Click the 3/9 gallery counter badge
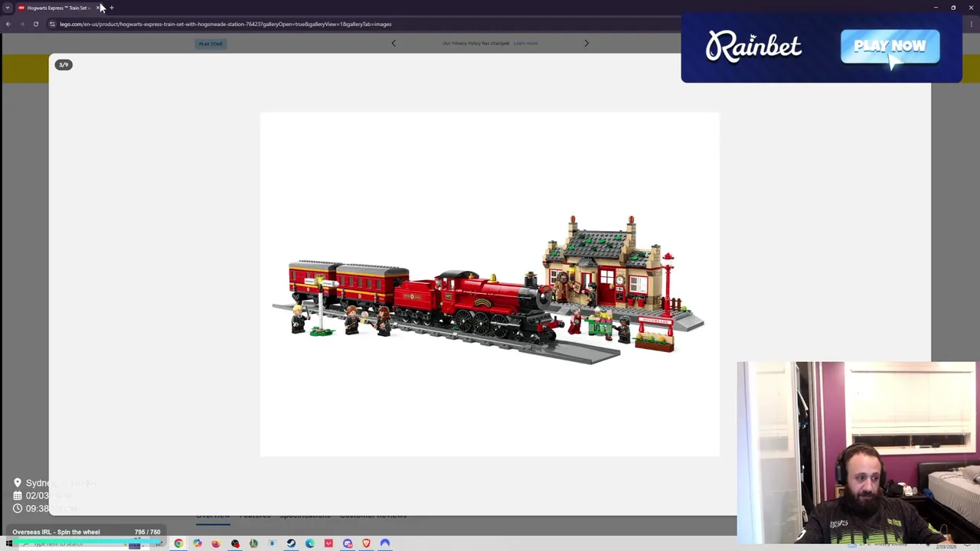This screenshot has width=980, height=551. pos(64,64)
